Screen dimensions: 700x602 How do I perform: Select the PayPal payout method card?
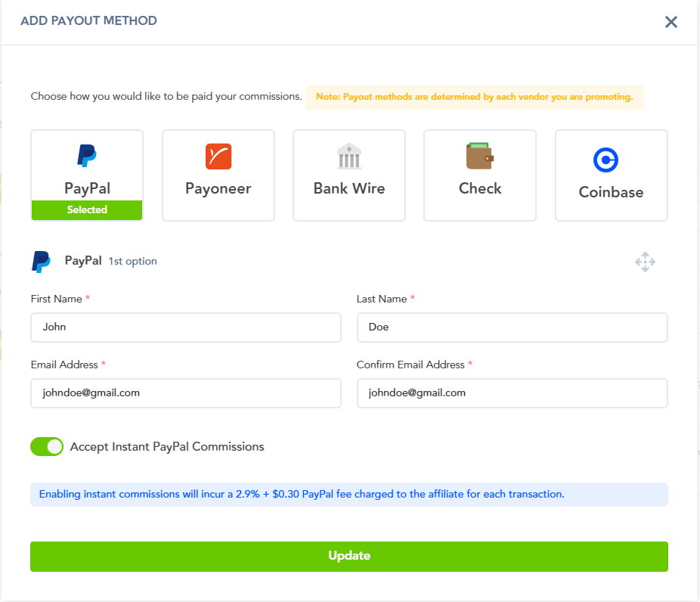[87, 175]
